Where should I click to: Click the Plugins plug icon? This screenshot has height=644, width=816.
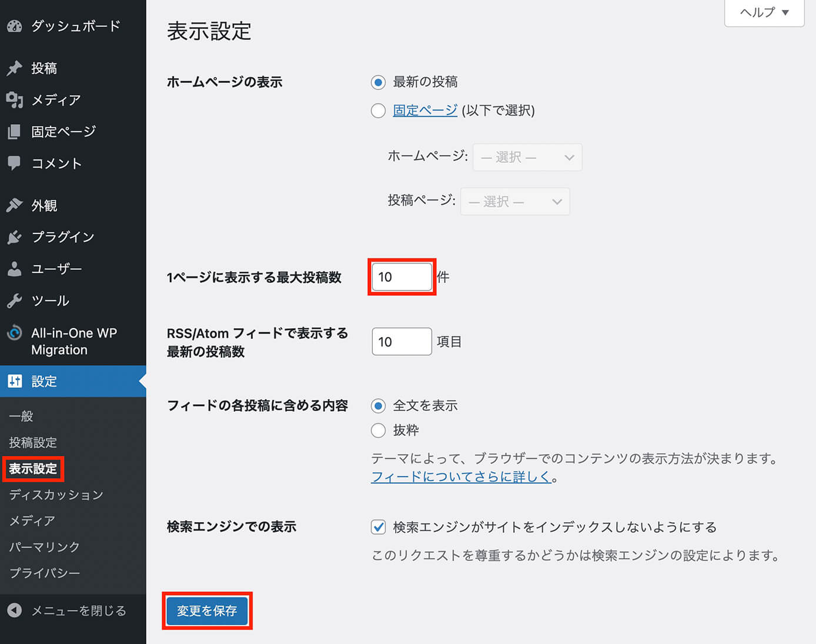pyautogui.click(x=15, y=237)
